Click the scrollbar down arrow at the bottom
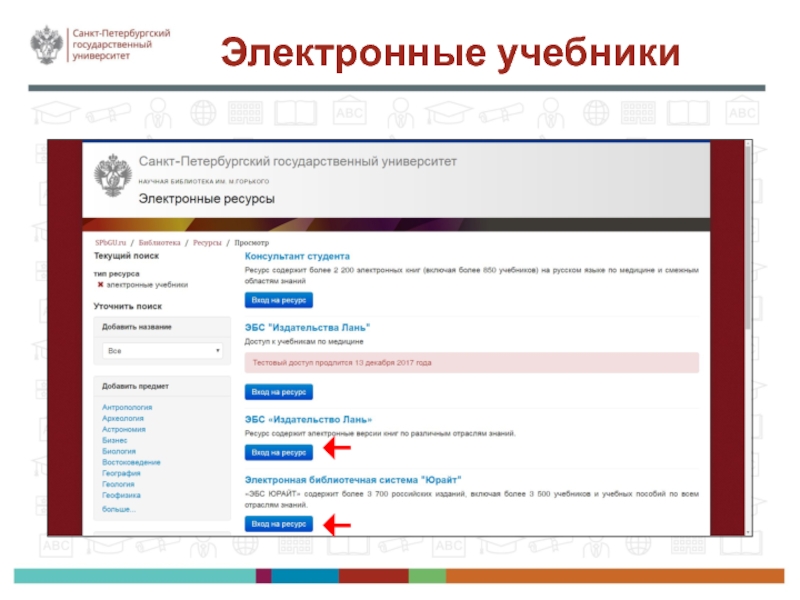This screenshot has height=600, width=800. pyautogui.click(x=748, y=532)
